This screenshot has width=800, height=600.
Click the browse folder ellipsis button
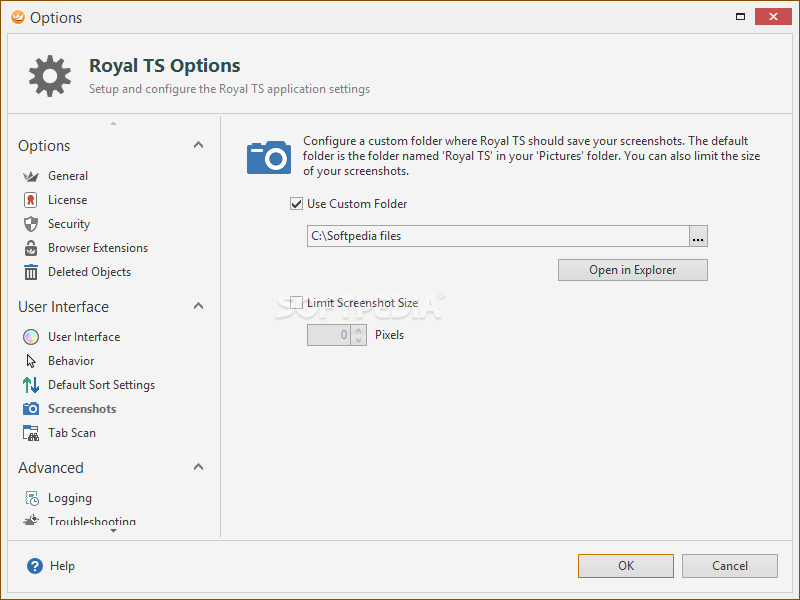click(x=698, y=236)
